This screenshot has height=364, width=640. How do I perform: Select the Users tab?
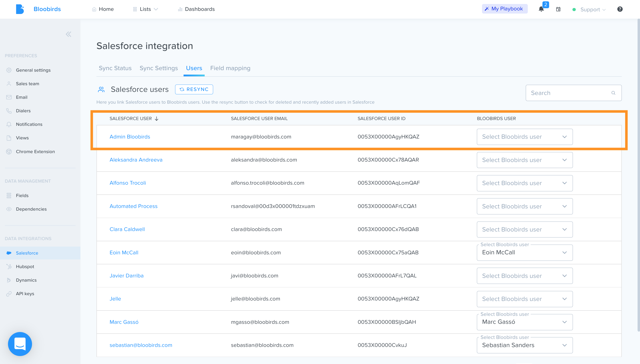194,68
